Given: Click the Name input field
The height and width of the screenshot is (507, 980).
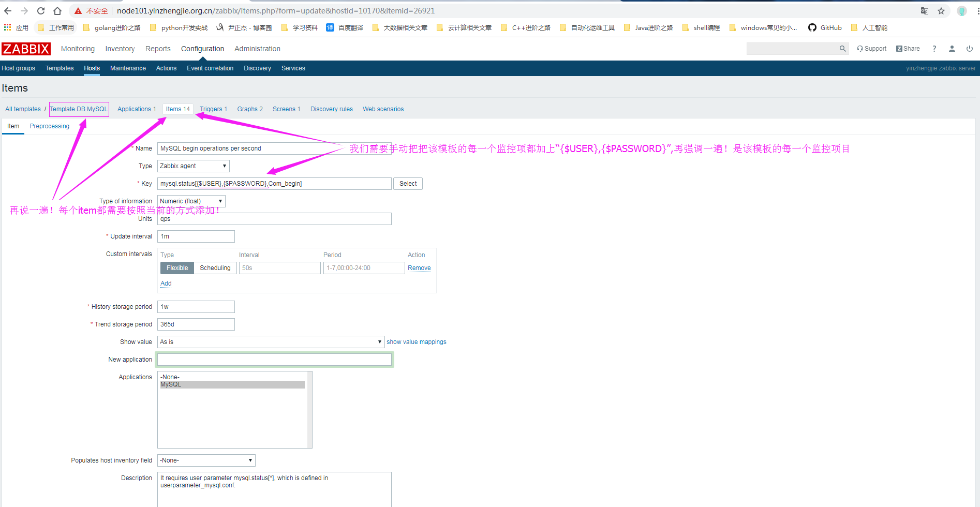Looking at the screenshot, I should pos(274,148).
